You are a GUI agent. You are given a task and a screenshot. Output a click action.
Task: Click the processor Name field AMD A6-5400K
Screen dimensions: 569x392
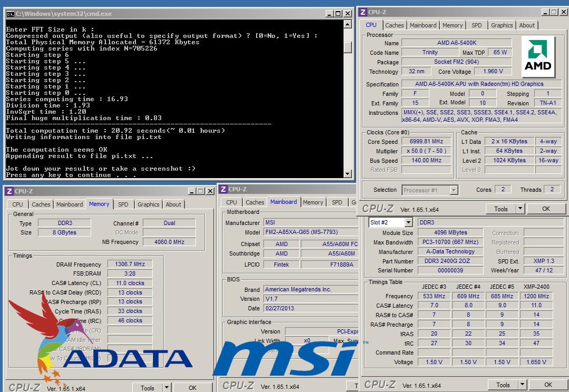456,43
